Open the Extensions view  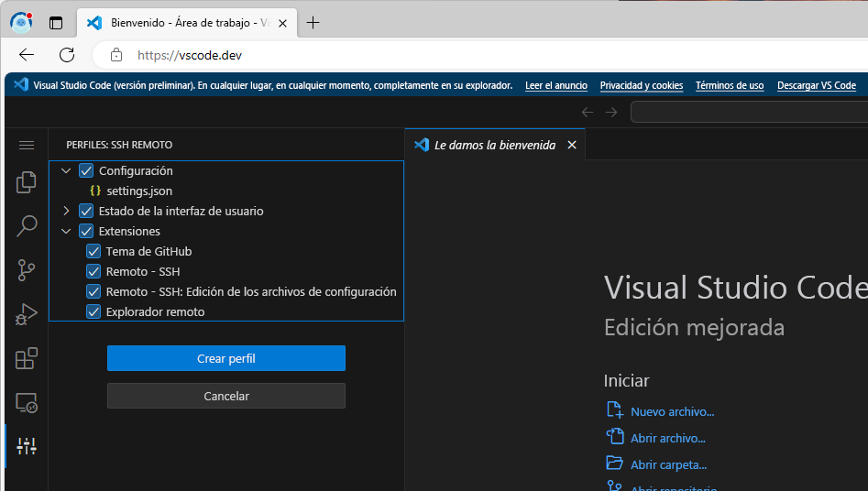coord(27,358)
